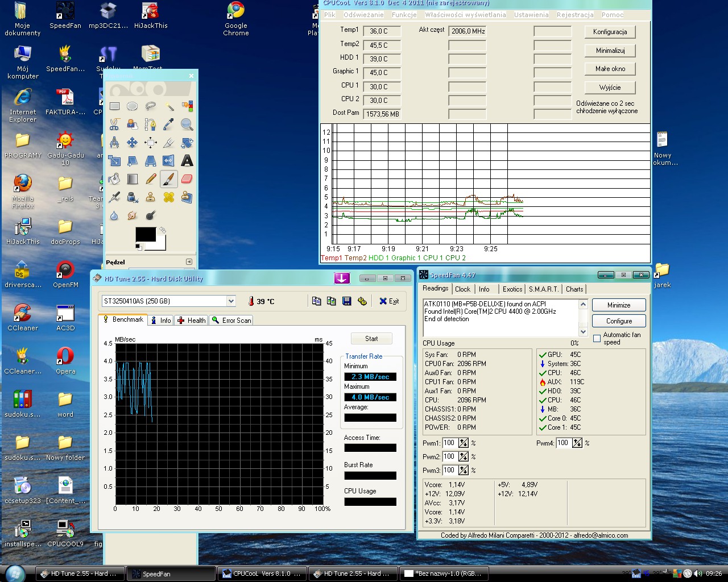Open the S.M.A.R.T. tab in SpeedFan
728x582 pixels.
click(544, 289)
